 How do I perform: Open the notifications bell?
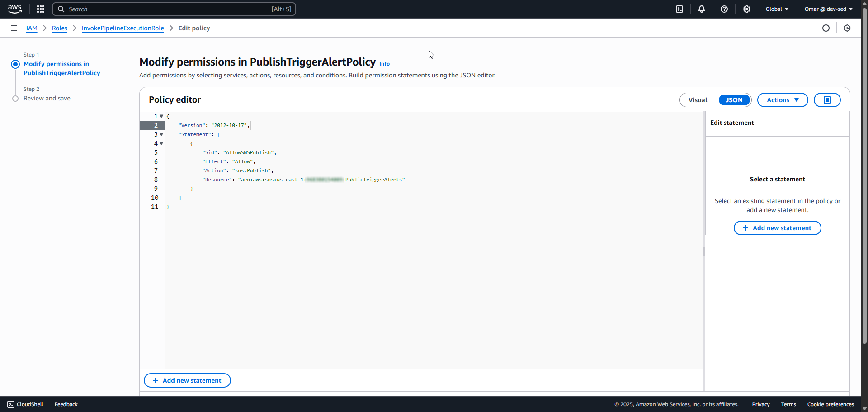point(702,9)
